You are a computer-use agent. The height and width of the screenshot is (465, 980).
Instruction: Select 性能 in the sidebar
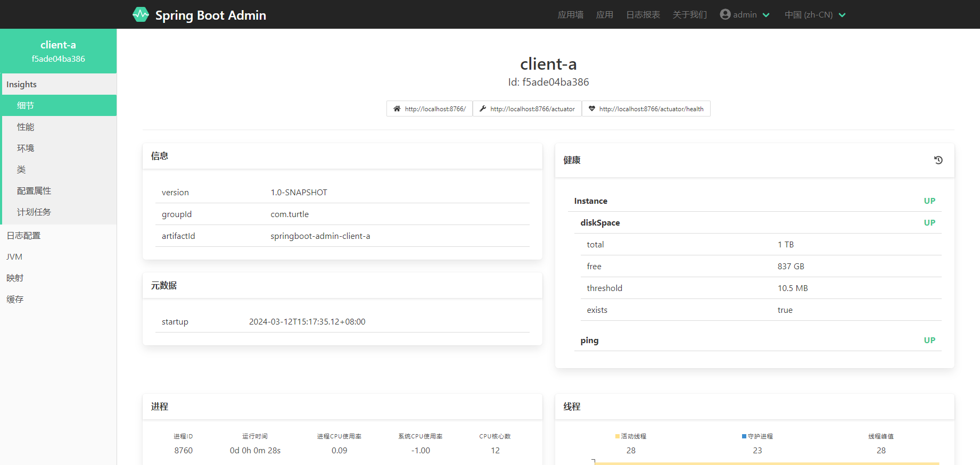pyautogui.click(x=59, y=127)
